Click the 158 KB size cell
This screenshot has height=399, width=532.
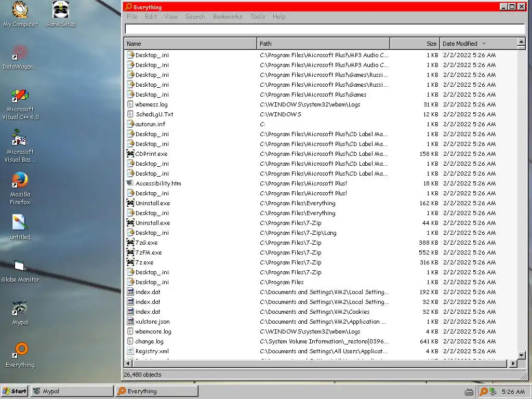click(429, 154)
